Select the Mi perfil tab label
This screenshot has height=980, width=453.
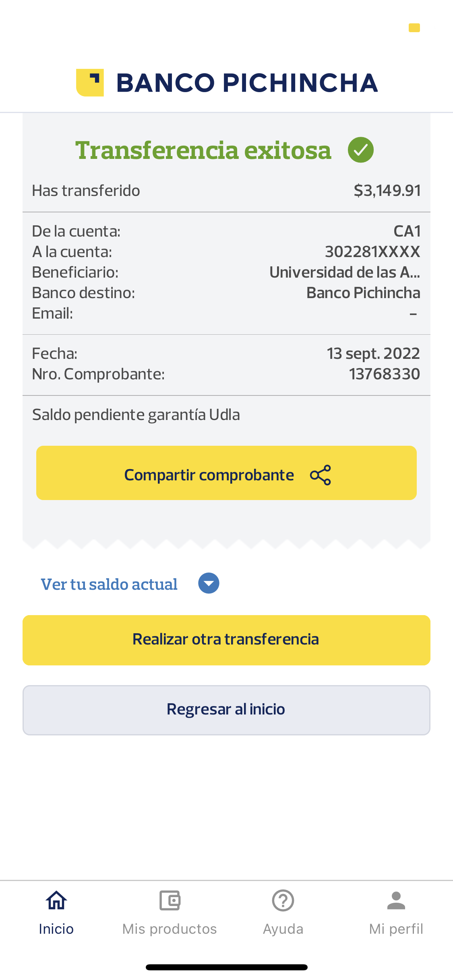coord(396,929)
